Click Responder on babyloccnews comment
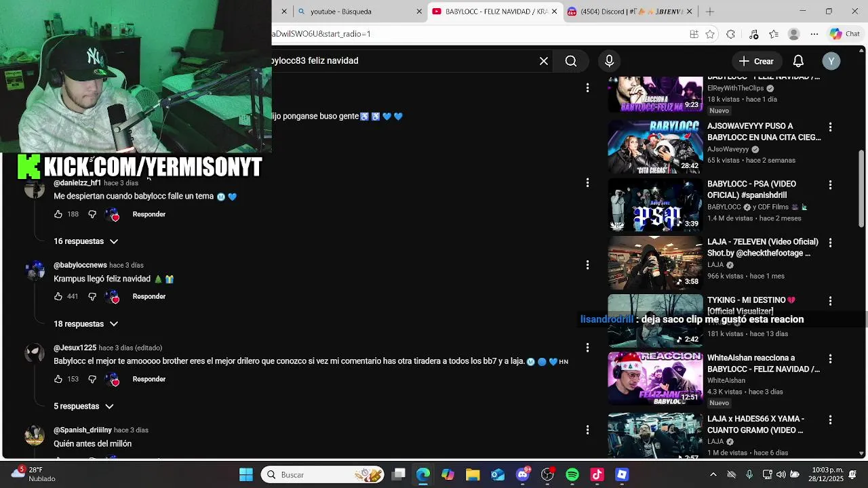This screenshot has width=868, height=488. (149, 297)
